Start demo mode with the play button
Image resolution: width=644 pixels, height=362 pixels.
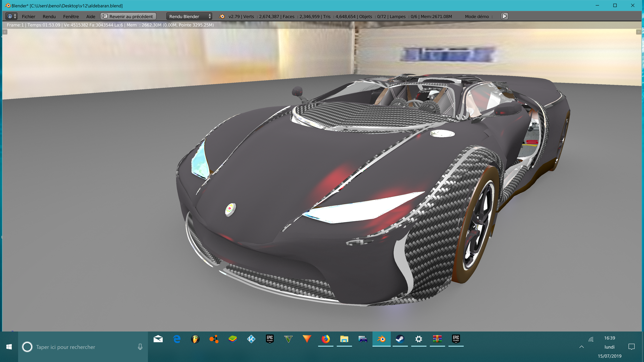click(x=504, y=16)
